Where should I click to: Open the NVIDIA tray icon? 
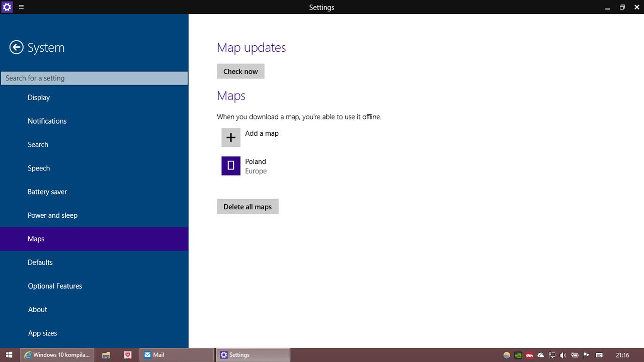tap(518, 355)
